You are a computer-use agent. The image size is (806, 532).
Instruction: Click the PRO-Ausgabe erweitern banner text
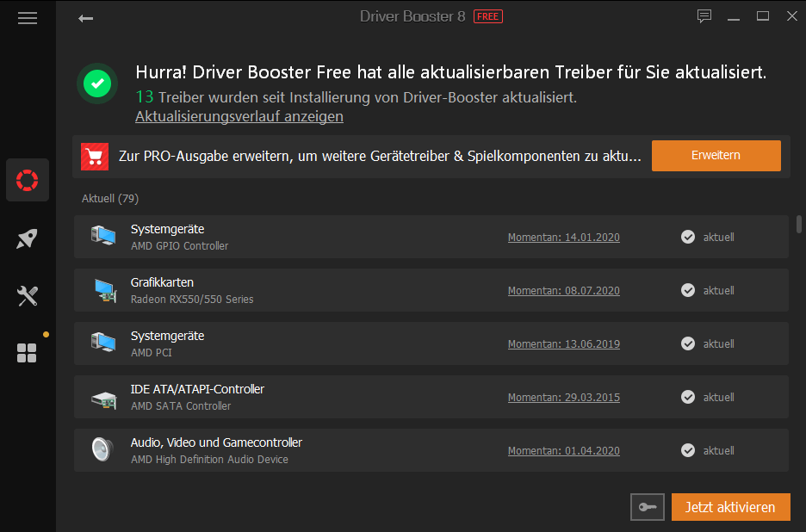pos(380,157)
